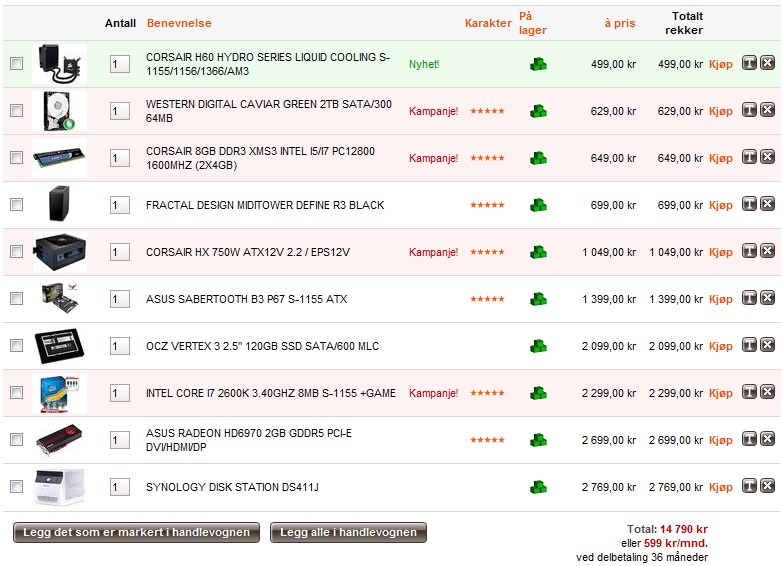Image resolution: width=782 pixels, height=566 pixels.
Task: Mark checkbox for Corsair HX 750W
Action: 16,251
